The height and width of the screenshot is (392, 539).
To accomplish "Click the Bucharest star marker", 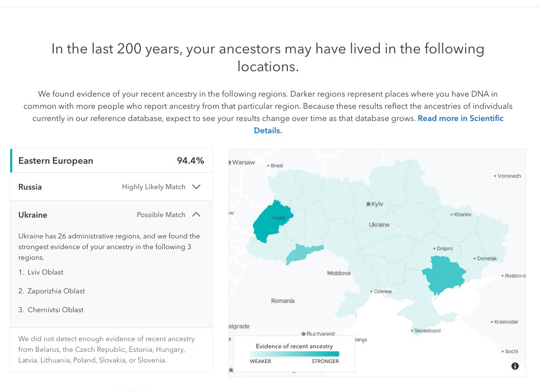I will tap(304, 334).
